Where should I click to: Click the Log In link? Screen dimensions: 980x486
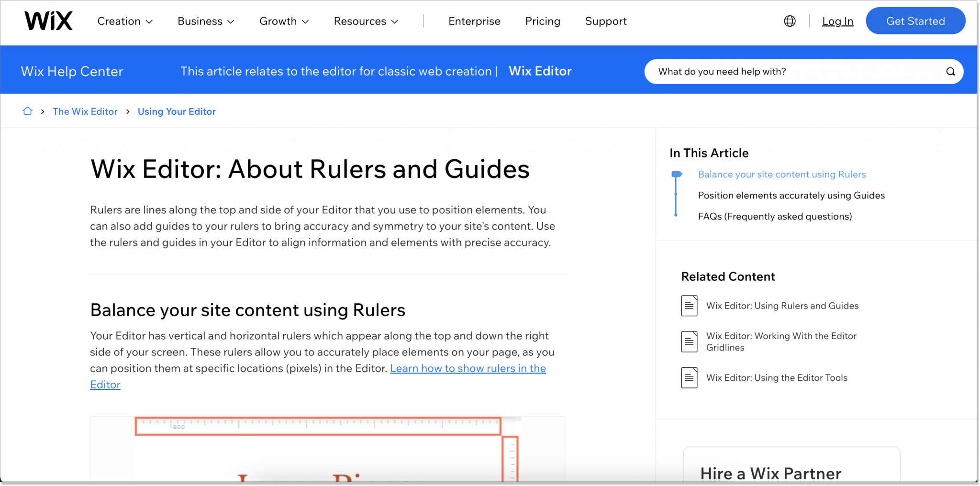click(838, 21)
